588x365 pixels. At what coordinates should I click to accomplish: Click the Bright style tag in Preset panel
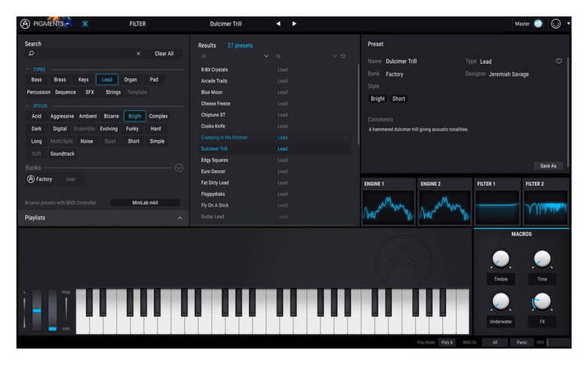tap(378, 99)
